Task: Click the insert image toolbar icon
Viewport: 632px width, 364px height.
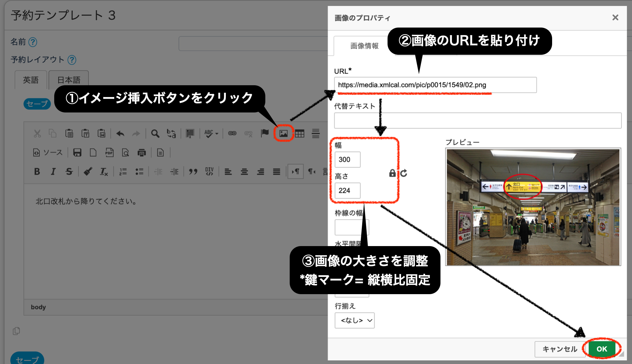Action: click(x=283, y=133)
